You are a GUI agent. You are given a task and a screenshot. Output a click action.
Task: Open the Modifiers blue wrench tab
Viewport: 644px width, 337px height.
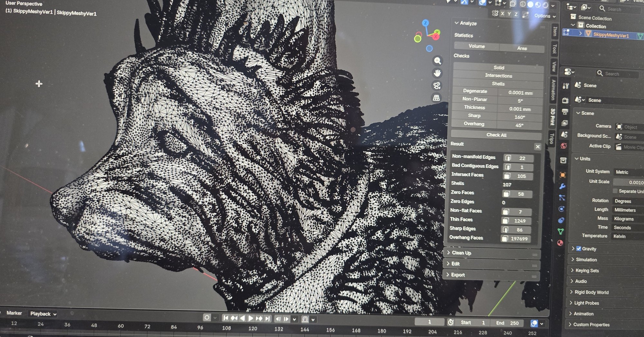[562, 186]
